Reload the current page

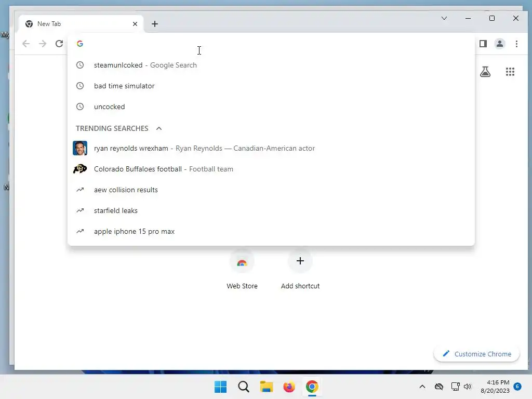(59, 44)
